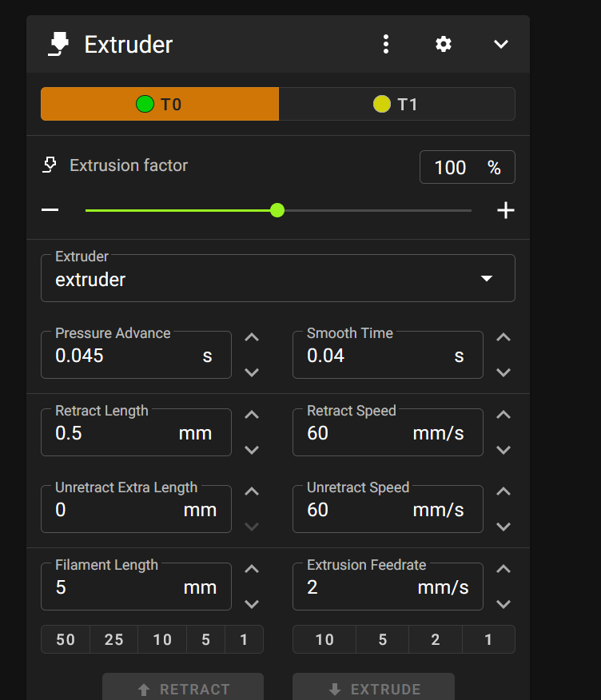
Task: Decrease extrusion factor with minus icon
Action: click(50, 210)
